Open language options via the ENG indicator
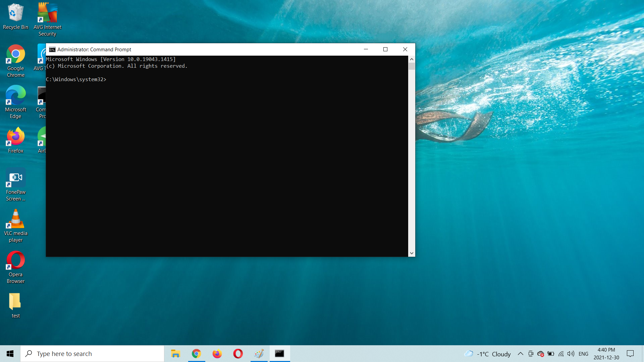644x362 pixels. pyautogui.click(x=584, y=354)
